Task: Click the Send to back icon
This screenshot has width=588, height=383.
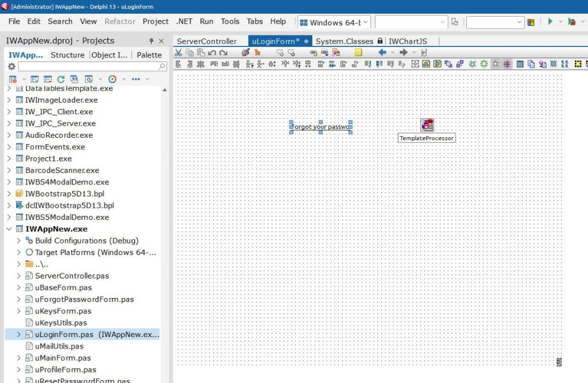Action: 460,64
